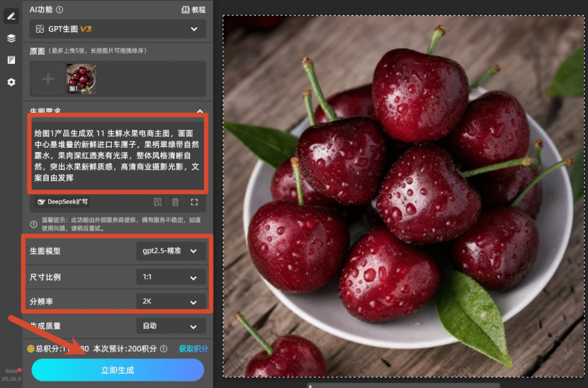588x388 pixels.
Task: Click the 本次预计:200积分 text
Action: [125, 348]
